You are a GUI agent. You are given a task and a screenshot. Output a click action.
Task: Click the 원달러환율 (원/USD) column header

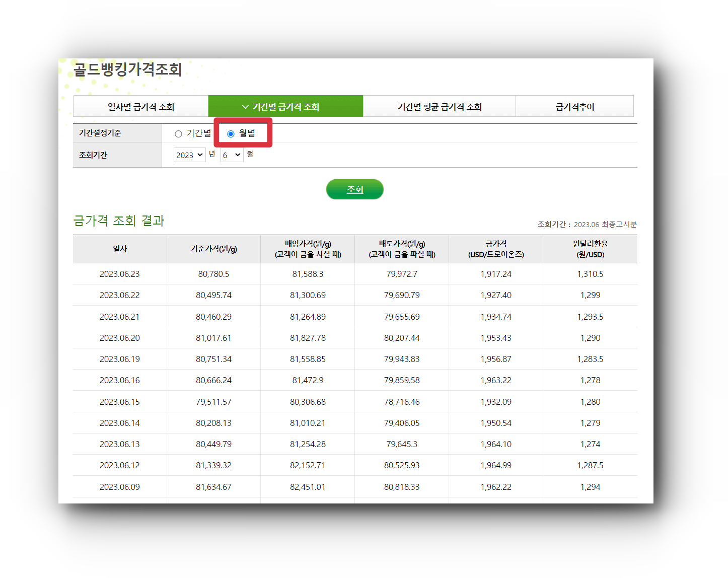(590, 249)
